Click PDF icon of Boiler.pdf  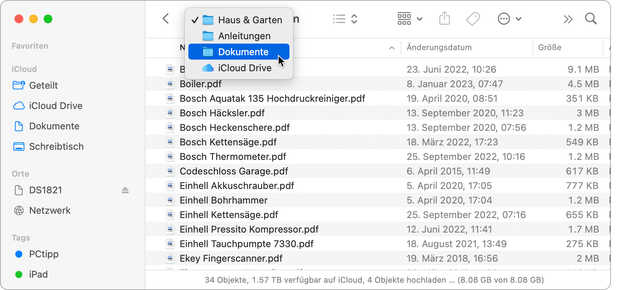pyautogui.click(x=170, y=84)
